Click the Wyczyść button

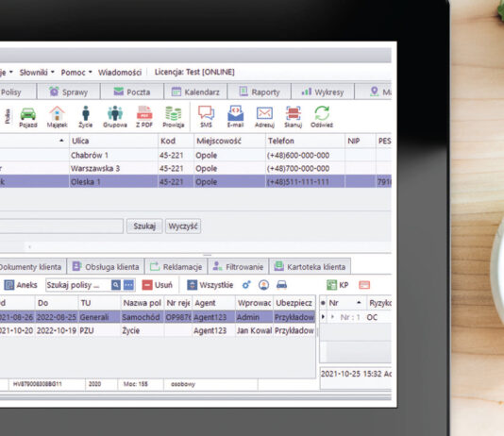click(183, 226)
